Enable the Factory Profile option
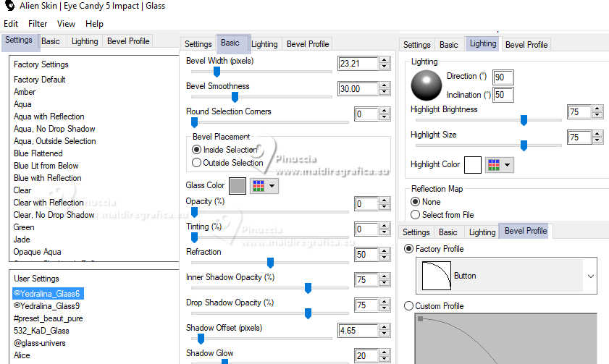609x364 pixels. click(x=408, y=249)
